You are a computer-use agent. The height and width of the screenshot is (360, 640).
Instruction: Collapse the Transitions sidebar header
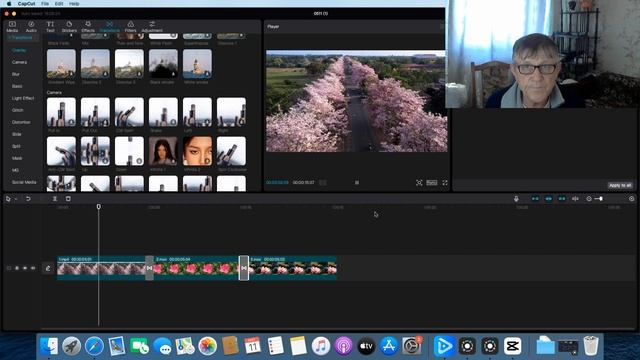click(x=22, y=38)
